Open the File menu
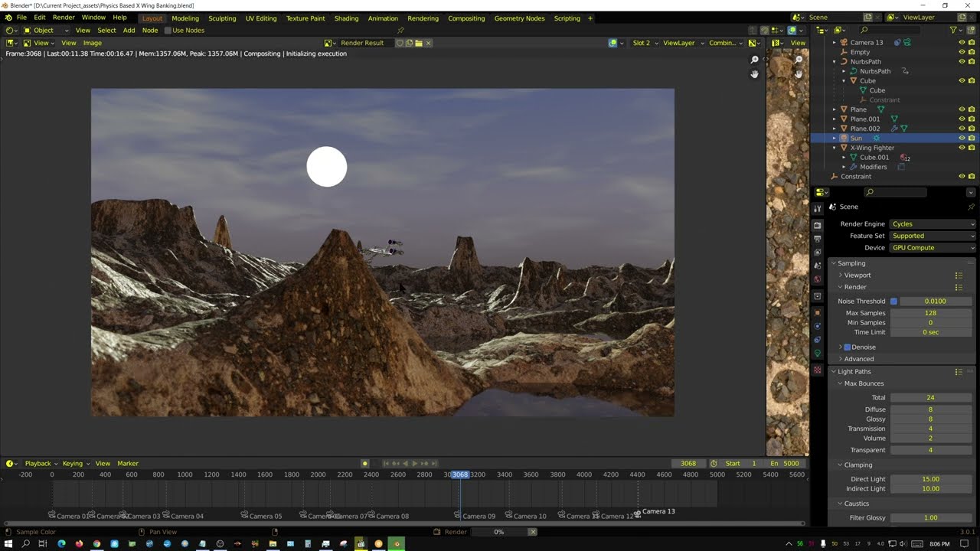Viewport: 980px width, 551px height. tap(21, 18)
